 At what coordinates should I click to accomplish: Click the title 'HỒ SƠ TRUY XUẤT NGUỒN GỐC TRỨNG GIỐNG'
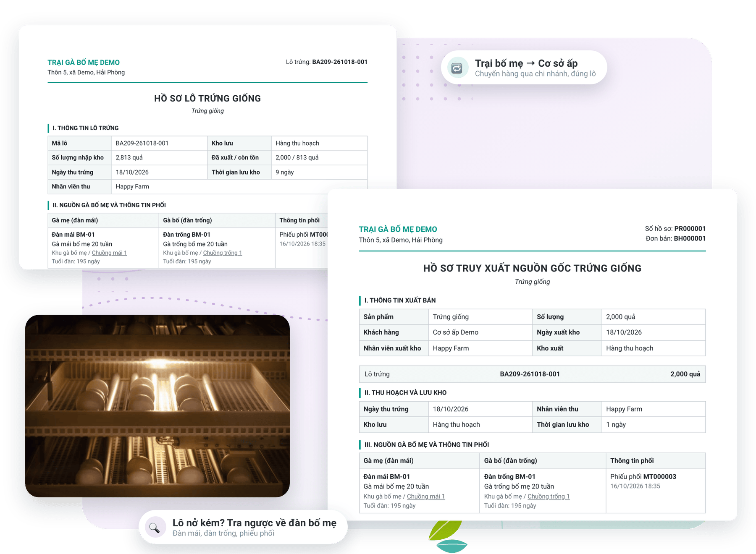click(x=532, y=268)
